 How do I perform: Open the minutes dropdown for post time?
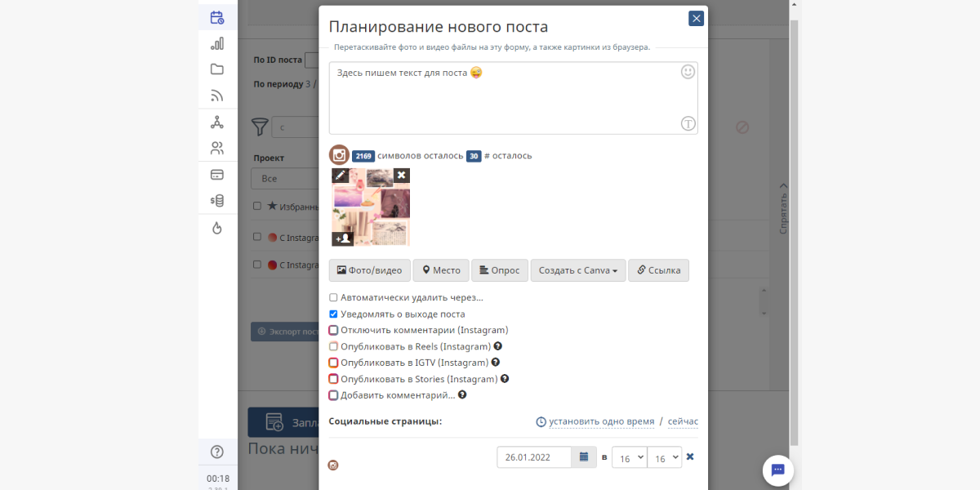click(664, 457)
